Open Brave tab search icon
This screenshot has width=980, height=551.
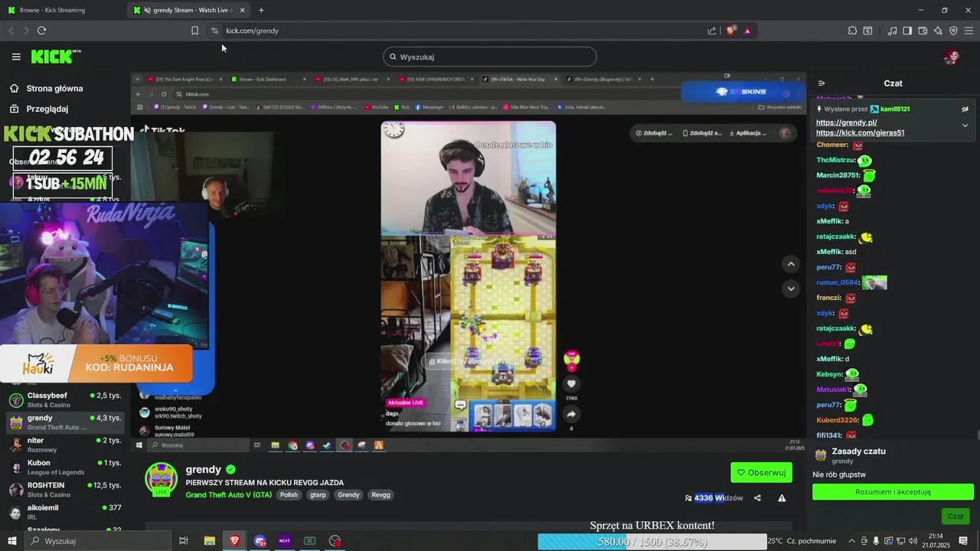[x=867, y=31]
